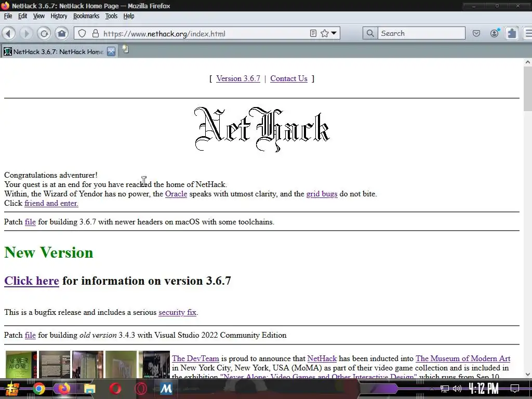The height and width of the screenshot is (399, 532).
Task: Open a new tab with the tab bar icon
Action: click(125, 49)
